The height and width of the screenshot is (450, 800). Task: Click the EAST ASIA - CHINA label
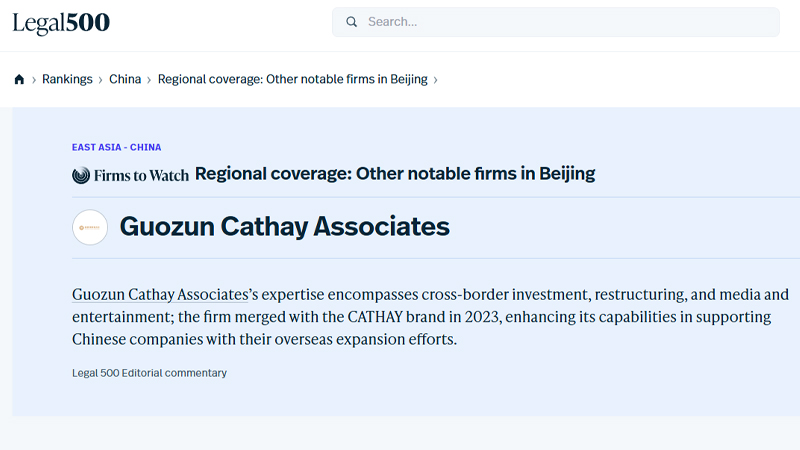coord(116,147)
